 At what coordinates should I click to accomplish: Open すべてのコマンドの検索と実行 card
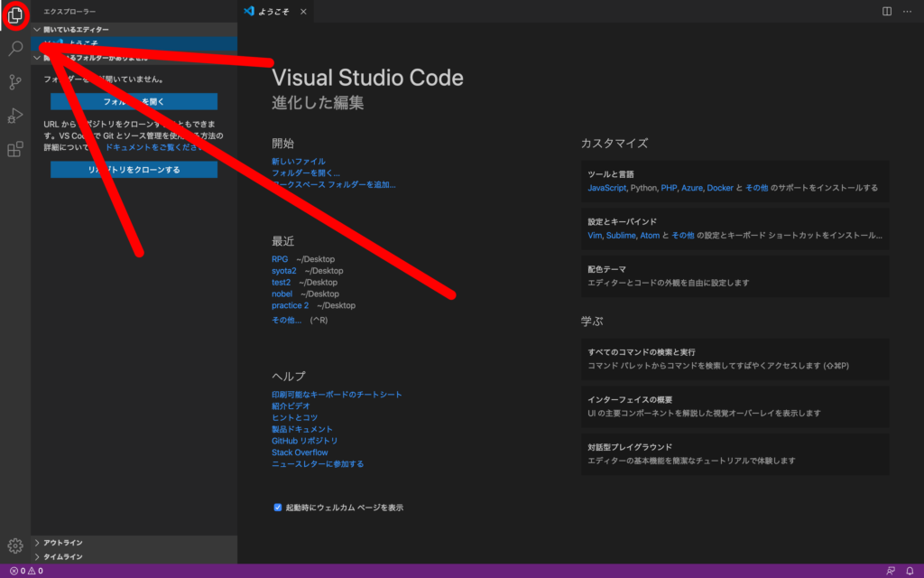coord(735,359)
